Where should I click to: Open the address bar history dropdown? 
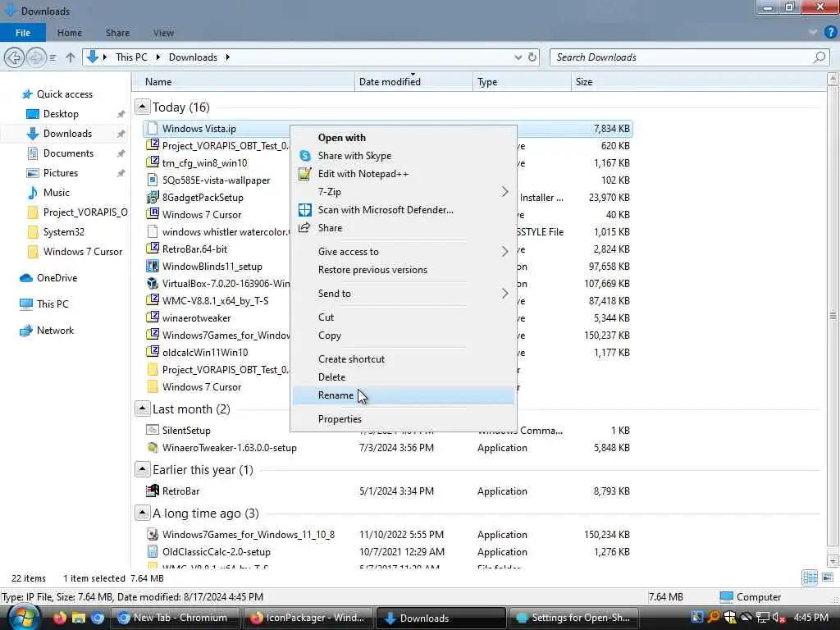(x=518, y=57)
